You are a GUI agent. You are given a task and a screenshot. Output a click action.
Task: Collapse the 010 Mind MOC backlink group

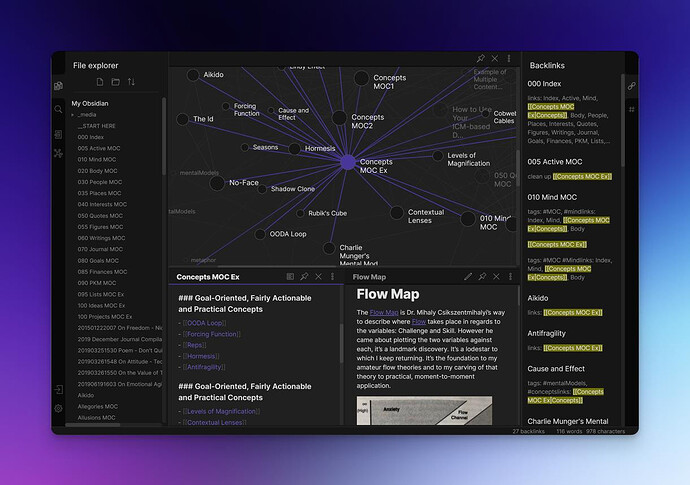tap(552, 197)
